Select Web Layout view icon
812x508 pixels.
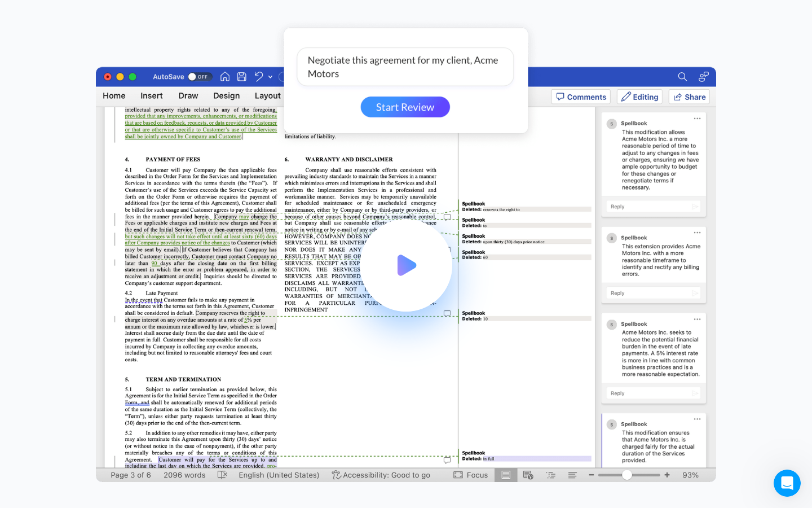[x=528, y=475]
